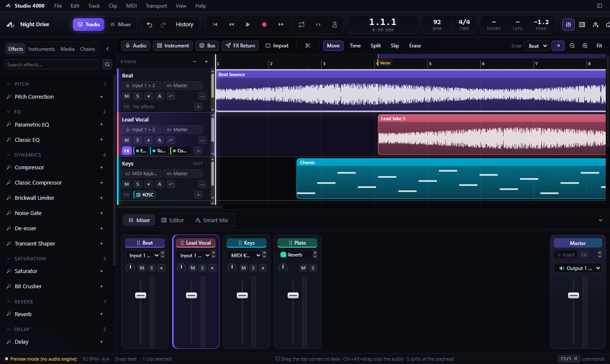Image resolution: width=610 pixels, height=364 pixels.
Task: Solo the Lead Vocal track in track header
Action: pos(138,140)
